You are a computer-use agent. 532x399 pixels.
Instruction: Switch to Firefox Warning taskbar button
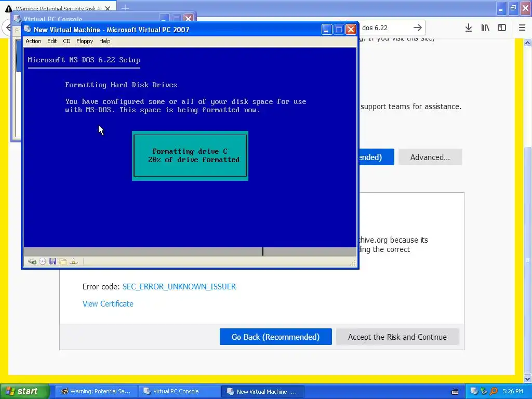[96, 391]
